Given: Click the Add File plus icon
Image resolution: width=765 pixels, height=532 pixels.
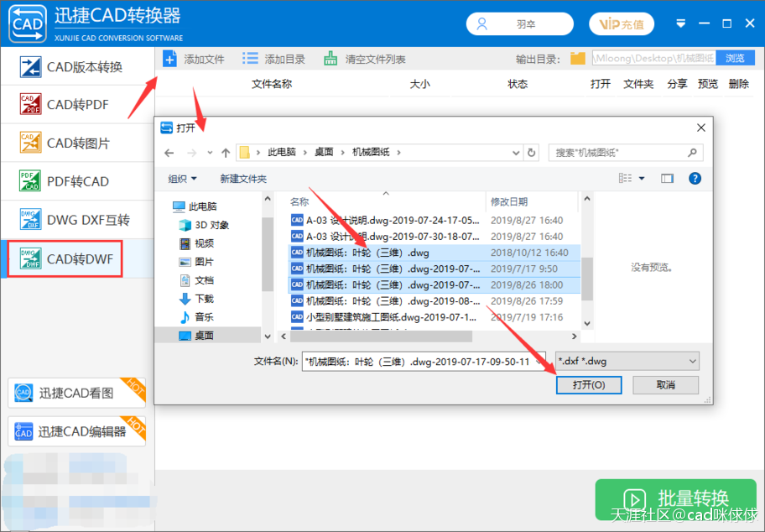Looking at the screenshot, I should tap(169, 59).
